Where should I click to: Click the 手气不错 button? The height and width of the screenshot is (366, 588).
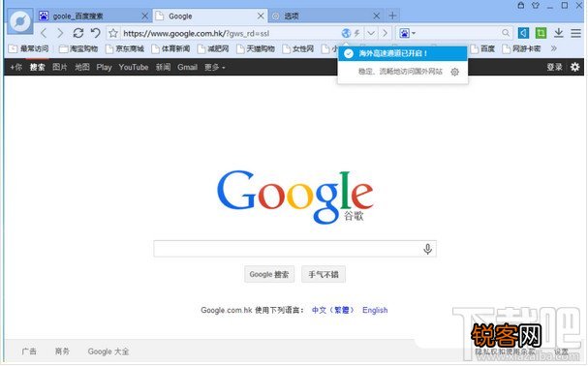click(324, 275)
